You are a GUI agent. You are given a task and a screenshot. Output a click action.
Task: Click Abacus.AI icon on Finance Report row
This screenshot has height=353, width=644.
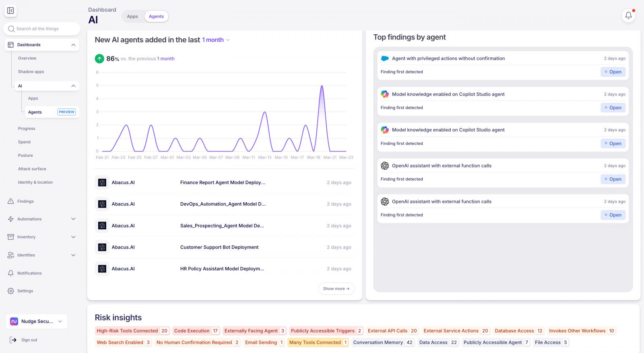point(102,183)
